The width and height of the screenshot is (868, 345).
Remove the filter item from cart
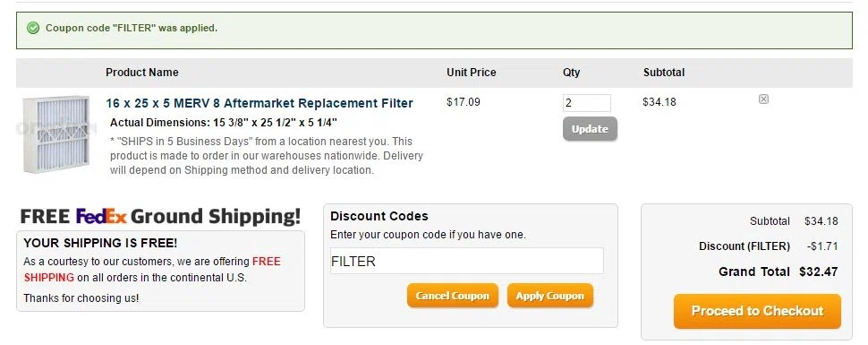(763, 99)
